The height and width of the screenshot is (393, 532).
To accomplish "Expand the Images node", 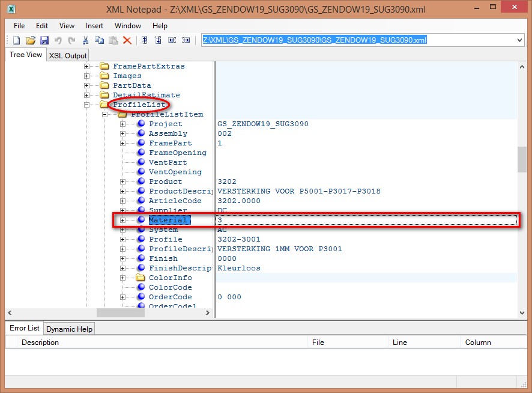I will (x=87, y=76).
